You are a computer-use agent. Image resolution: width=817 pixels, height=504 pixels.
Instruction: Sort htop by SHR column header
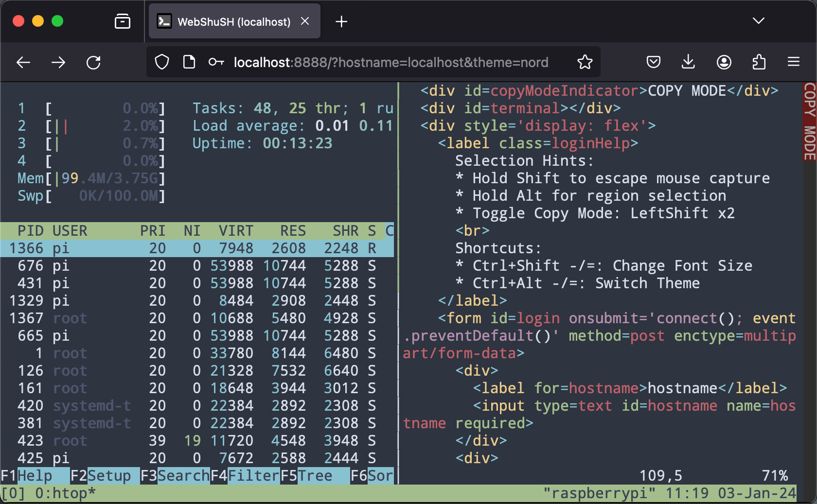[x=345, y=231]
